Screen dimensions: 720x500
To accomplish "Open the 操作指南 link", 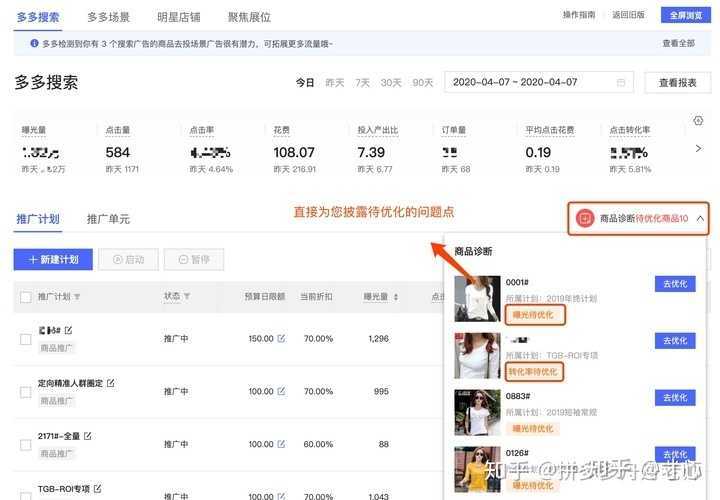I will coord(579,15).
